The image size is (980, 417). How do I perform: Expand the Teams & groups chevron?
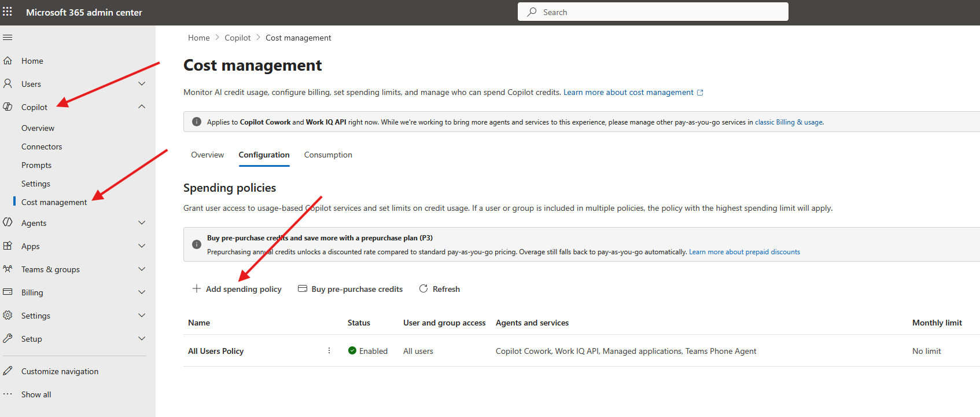pyautogui.click(x=142, y=269)
